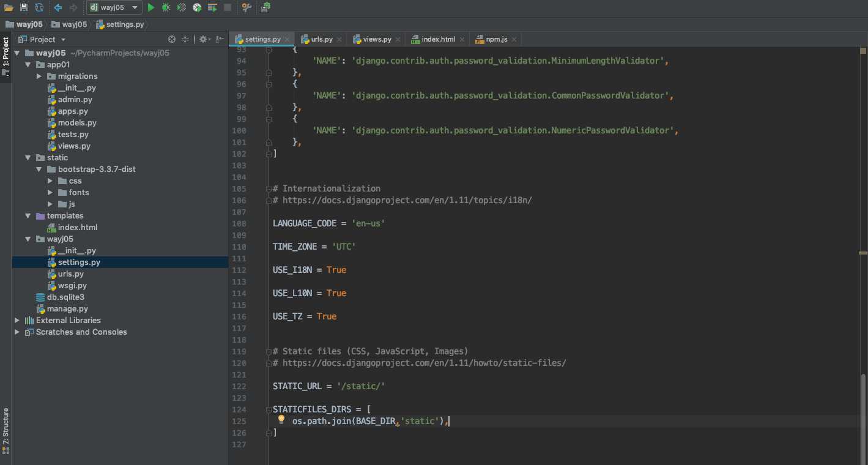This screenshot has width=868, height=465.
Task: Click the Back navigation arrow
Action: tap(58, 7)
